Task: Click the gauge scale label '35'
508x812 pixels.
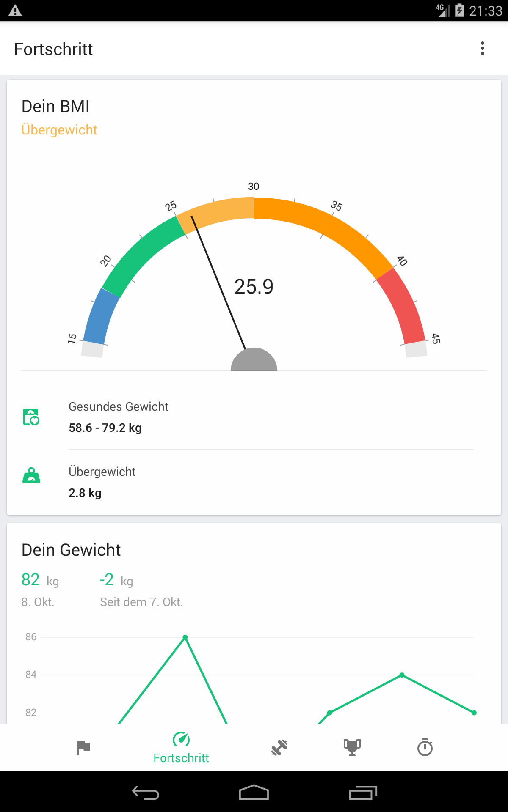Action: click(x=337, y=206)
